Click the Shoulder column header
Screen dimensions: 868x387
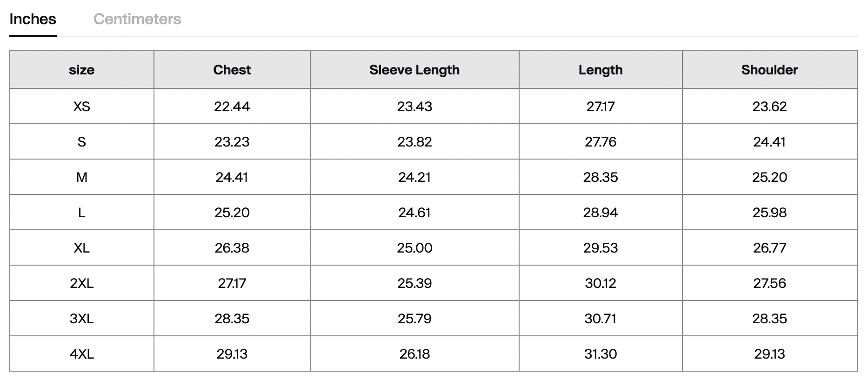click(769, 70)
